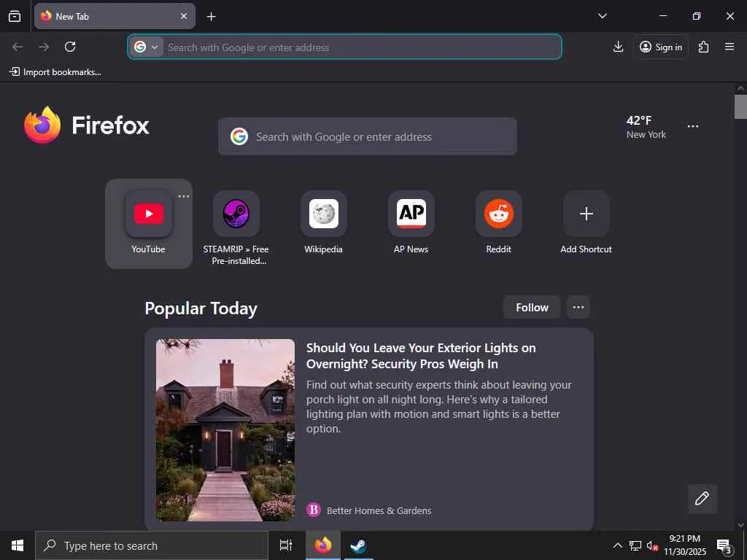The width and height of the screenshot is (747, 560).
Task: Open the Wikipedia shortcut tile
Action: [323, 224]
